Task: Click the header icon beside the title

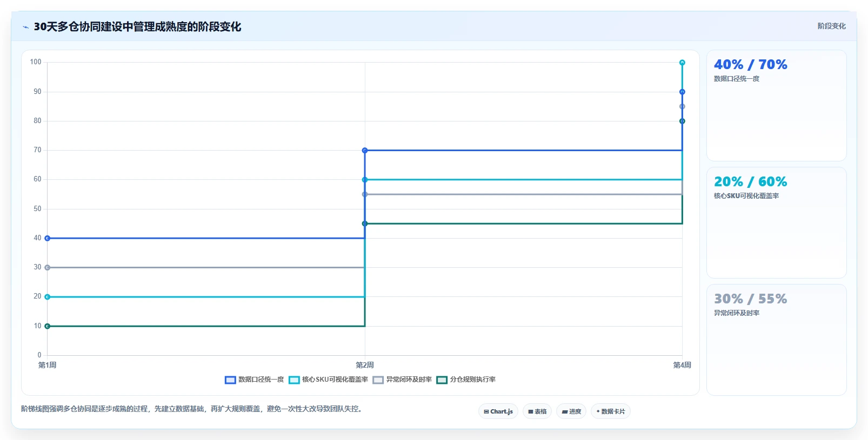Action: tap(25, 27)
